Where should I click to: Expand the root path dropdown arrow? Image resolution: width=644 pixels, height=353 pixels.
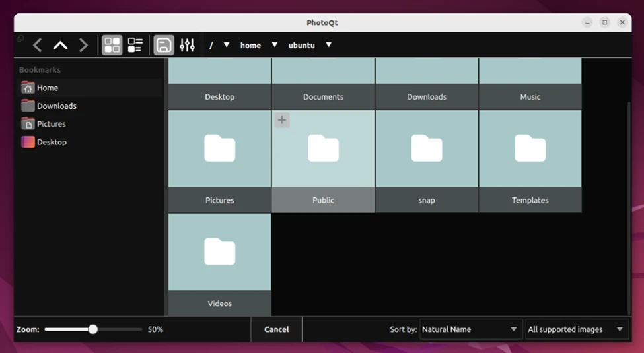point(227,45)
